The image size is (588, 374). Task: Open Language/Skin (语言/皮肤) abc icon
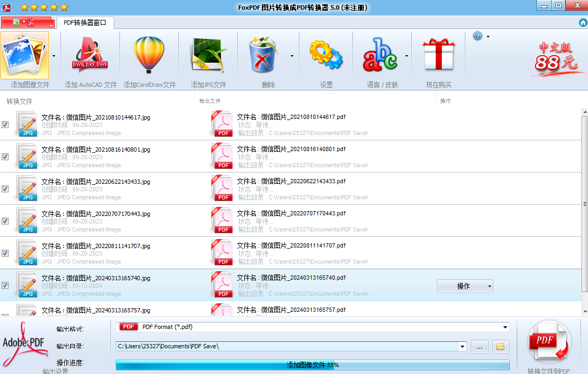tap(380, 55)
